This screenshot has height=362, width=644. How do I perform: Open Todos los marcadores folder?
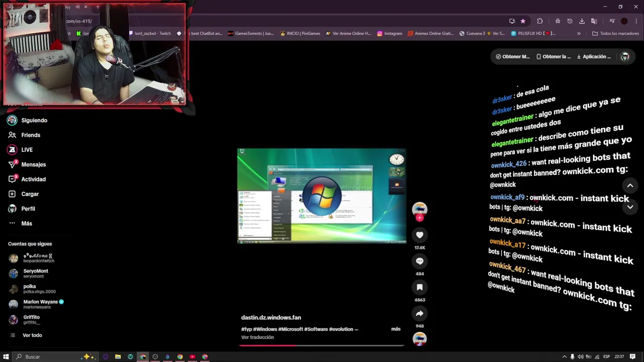[615, 34]
